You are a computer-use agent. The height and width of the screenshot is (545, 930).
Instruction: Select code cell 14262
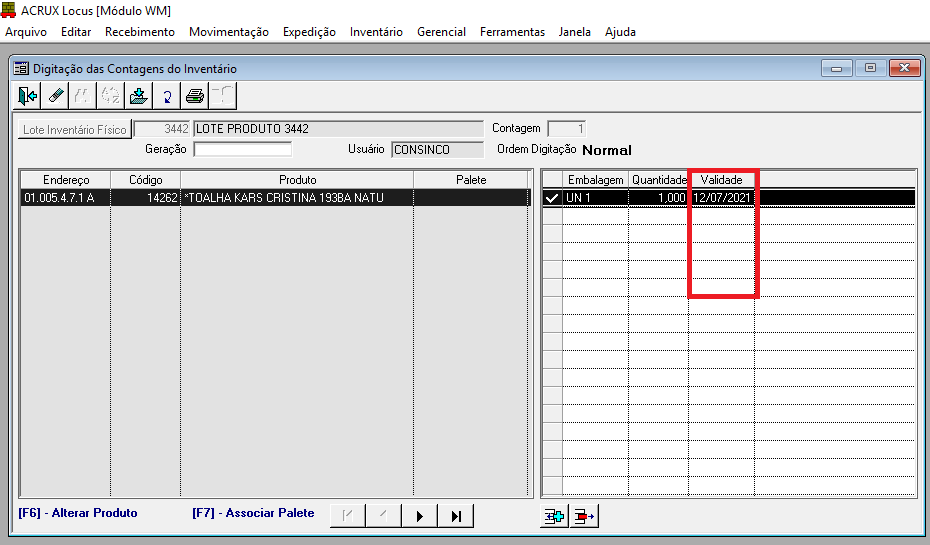(x=145, y=197)
